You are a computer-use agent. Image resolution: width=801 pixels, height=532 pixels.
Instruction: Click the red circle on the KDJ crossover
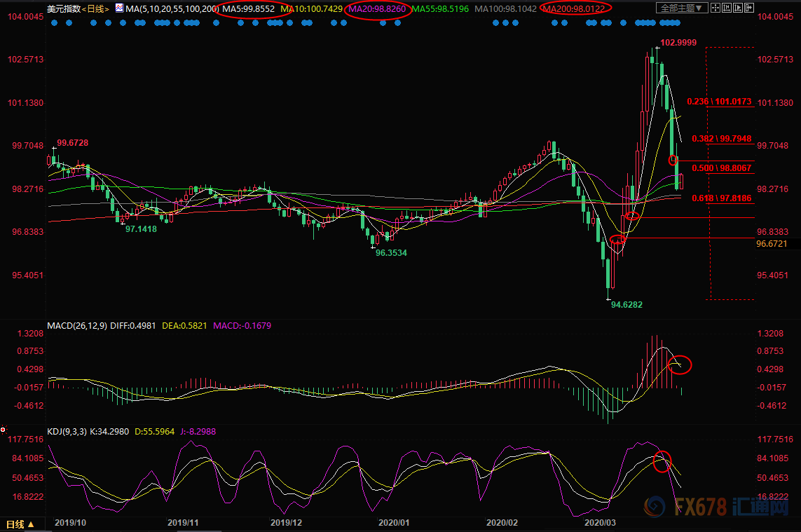coord(662,461)
